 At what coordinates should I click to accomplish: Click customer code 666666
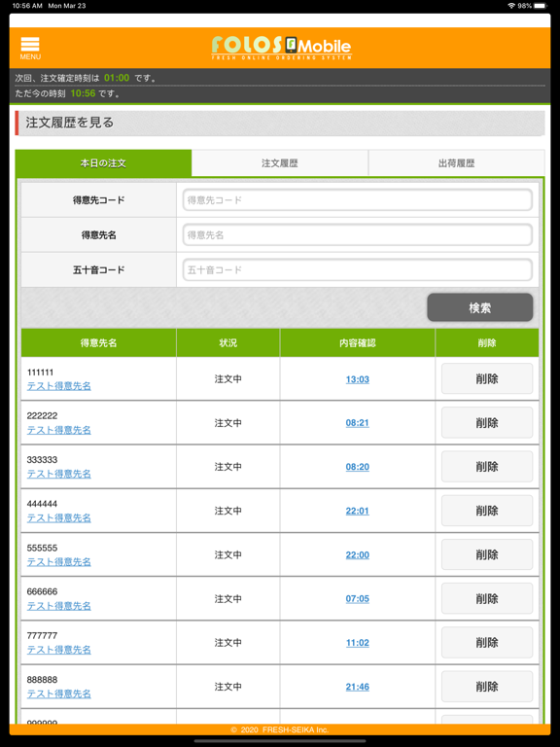tap(42, 591)
